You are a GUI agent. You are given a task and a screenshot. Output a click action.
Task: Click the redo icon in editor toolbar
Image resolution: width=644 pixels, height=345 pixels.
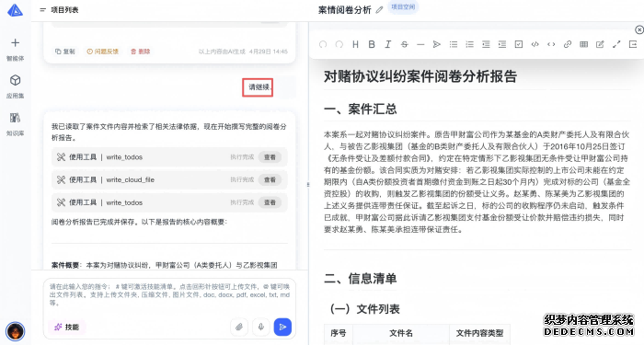tap(339, 44)
